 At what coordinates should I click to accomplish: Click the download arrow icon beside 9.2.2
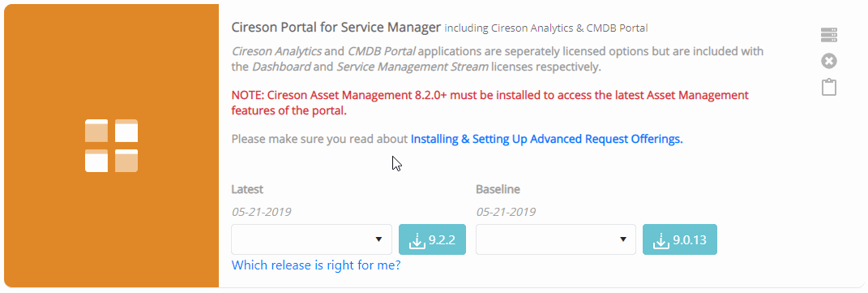point(417,240)
